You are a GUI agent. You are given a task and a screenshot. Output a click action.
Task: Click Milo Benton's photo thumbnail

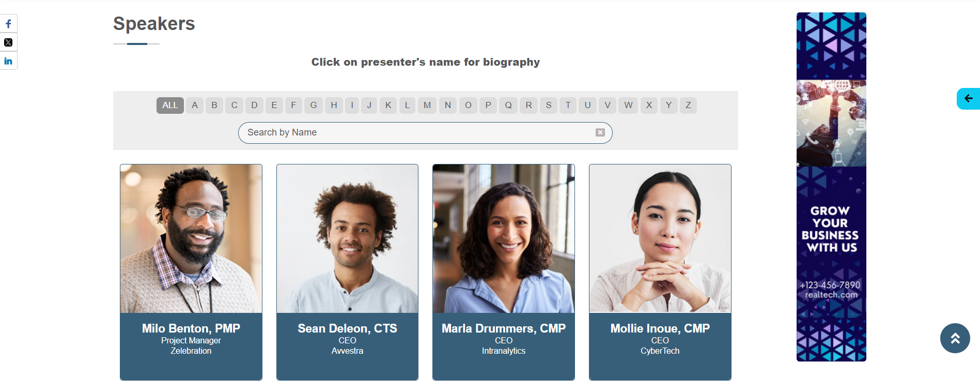191,238
